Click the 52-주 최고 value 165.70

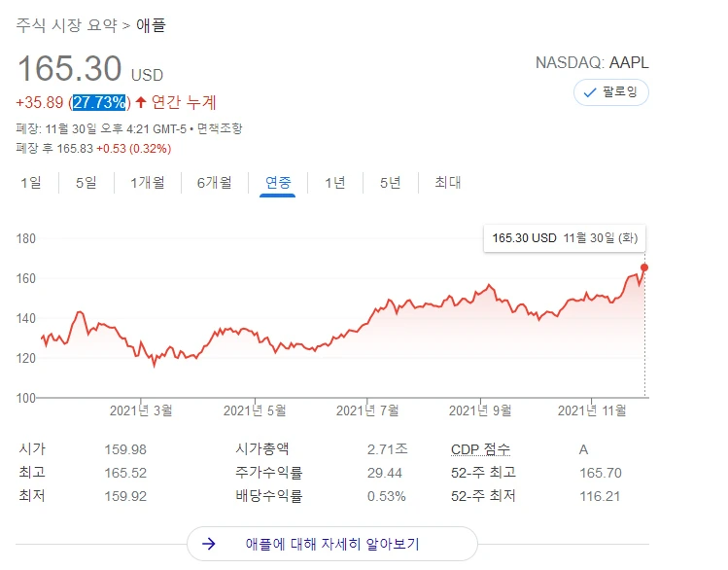(601, 473)
